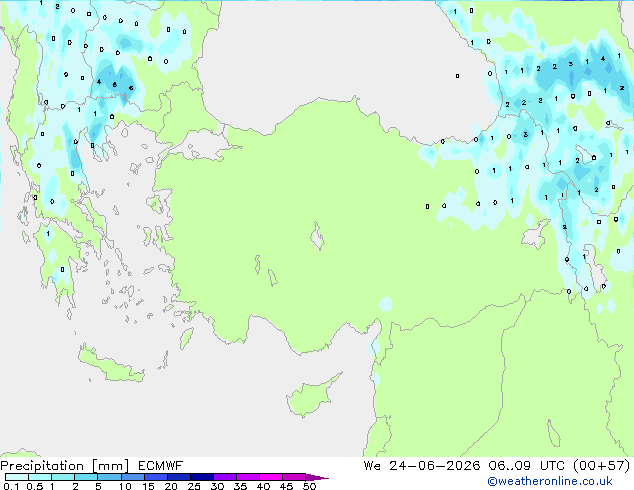Click the weekday abbreviation 'We' in date line
The height and width of the screenshot is (490, 634).
372,466
